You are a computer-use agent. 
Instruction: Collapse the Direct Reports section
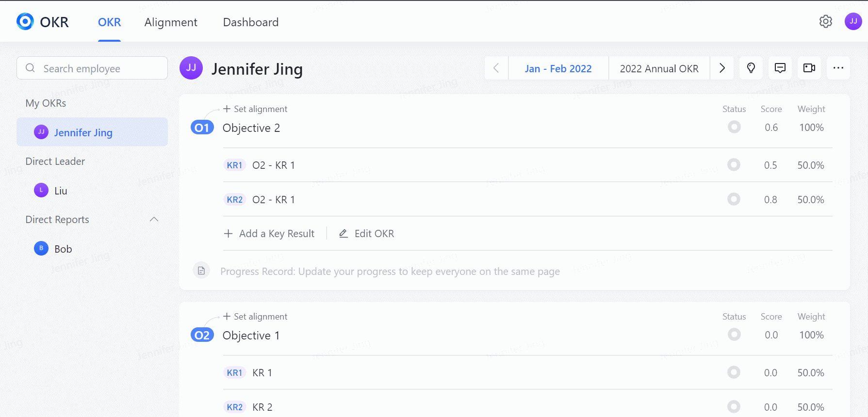tap(154, 220)
